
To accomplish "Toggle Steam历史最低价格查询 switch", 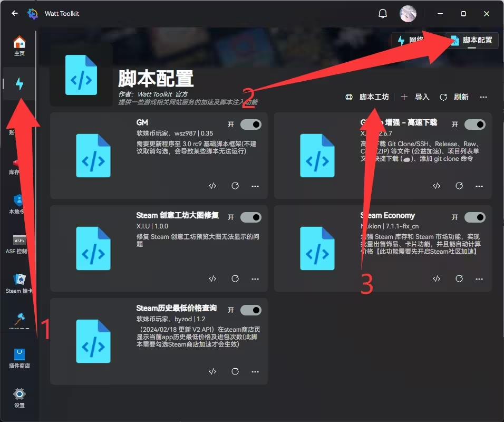I will pyautogui.click(x=251, y=310).
